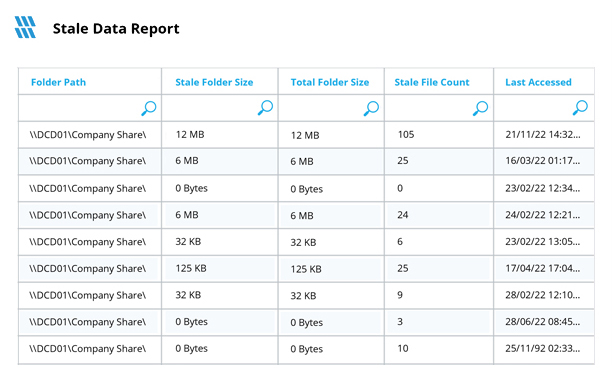
Task: Select the Stale Data Report title
Action: [x=116, y=28]
